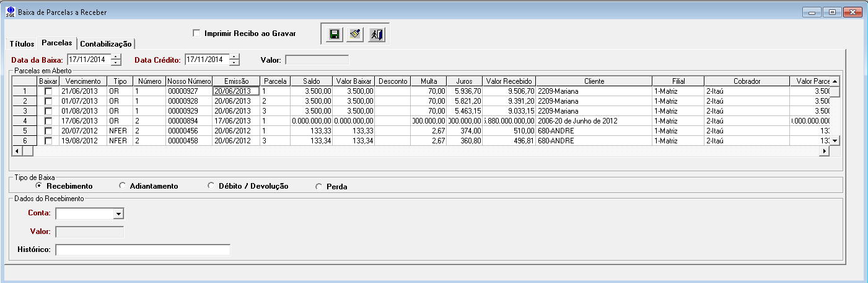Tick the Baixar checkbox for row 4
Screen dimensions: 868x283
[48, 121]
